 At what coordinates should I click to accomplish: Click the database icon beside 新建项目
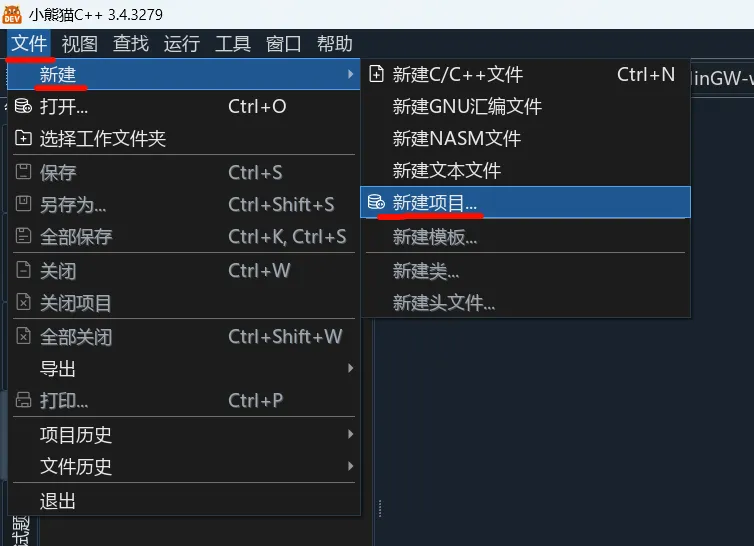(376, 203)
